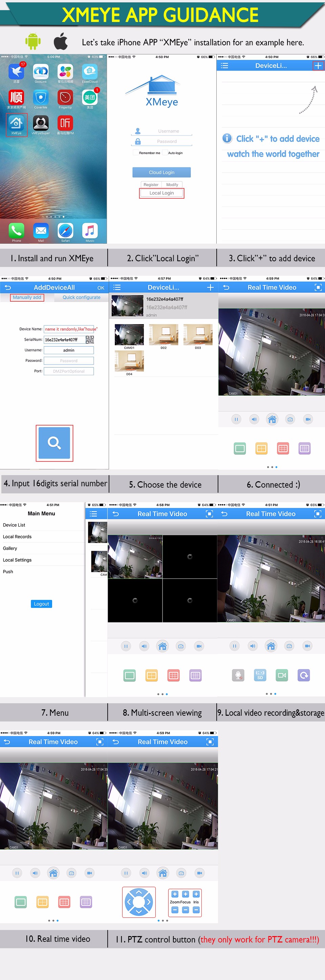The width and height of the screenshot is (325, 980).
Task: Toggle the HD/SD stream quality button
Action: 260,675
